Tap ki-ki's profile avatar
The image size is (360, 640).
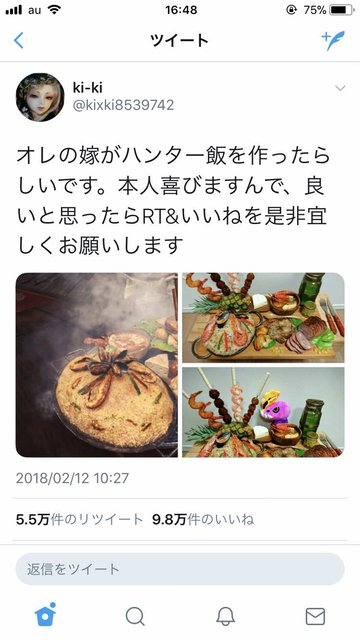[x=40, y=97]
